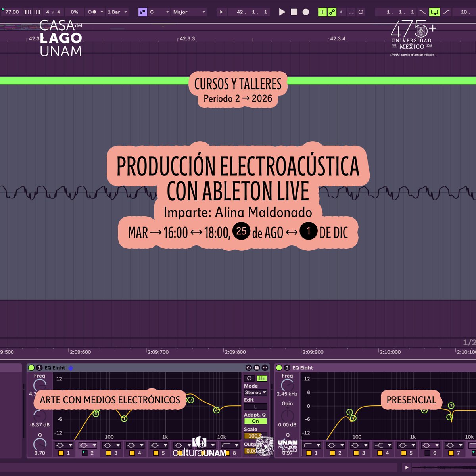Open the 1 Bar quantization menu
The height and width of the screenshot is (476, 476).
(x=117, y=12)
